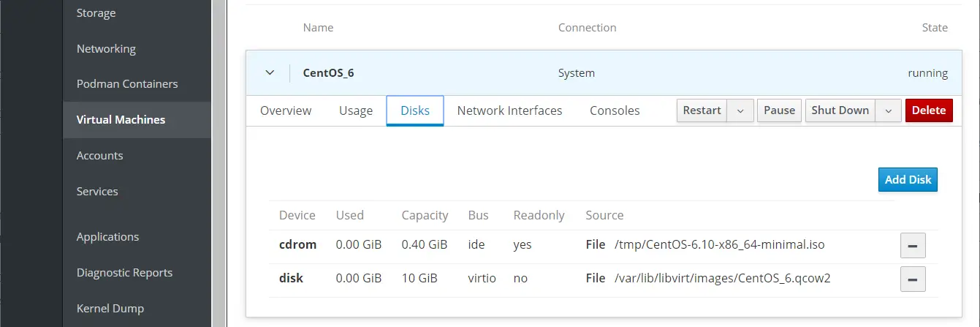This screenshot has height=327, width=980.
Task: Click the Capacity column header
Action: coord(425,215)
